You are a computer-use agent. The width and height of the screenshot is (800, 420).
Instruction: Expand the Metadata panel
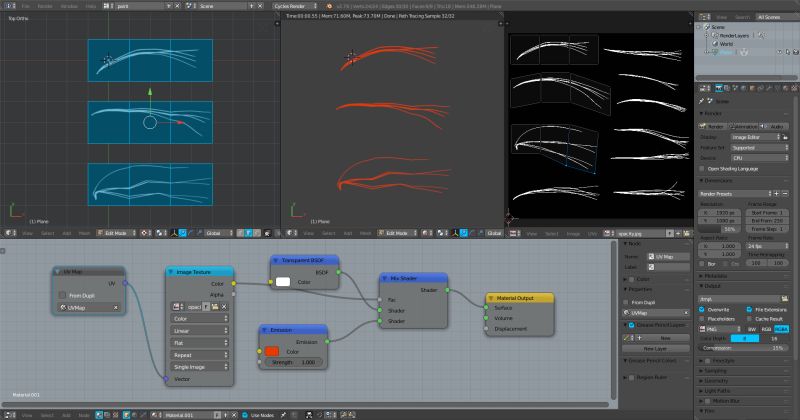click(x=714, y=276)
